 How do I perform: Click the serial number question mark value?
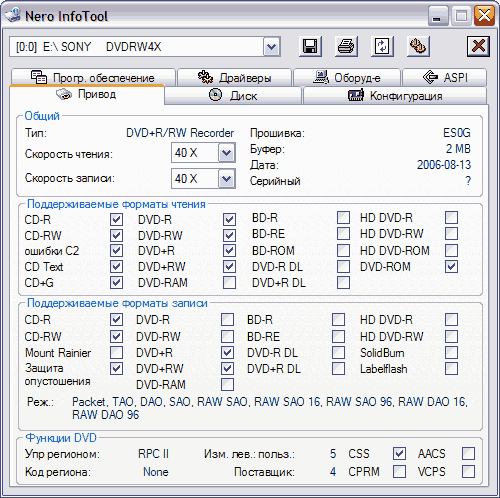468,181
